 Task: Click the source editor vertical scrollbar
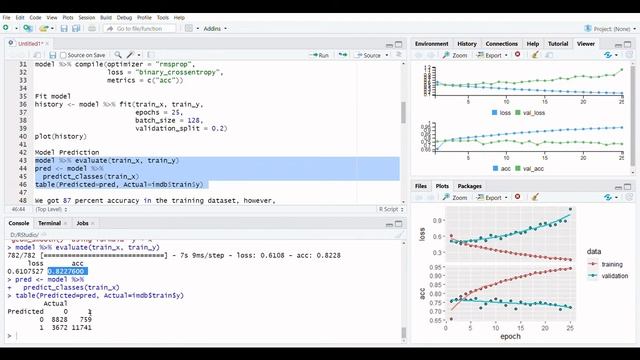click(403, 132)
